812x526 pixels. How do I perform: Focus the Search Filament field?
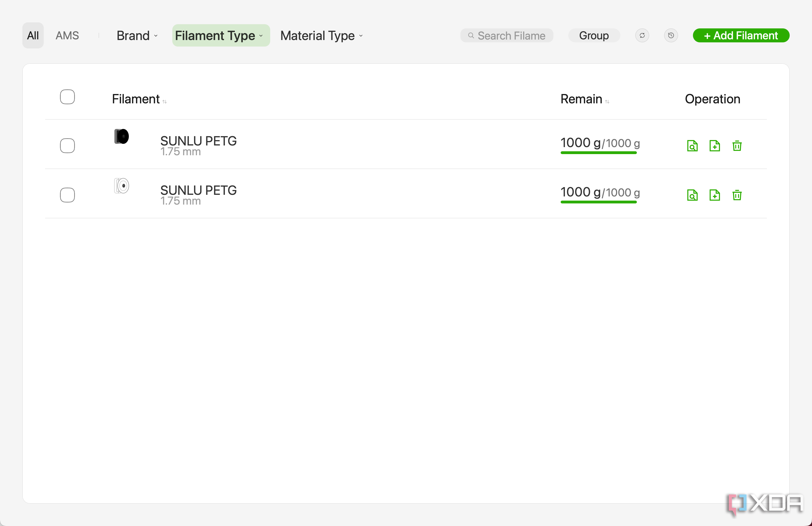[507, 36]
